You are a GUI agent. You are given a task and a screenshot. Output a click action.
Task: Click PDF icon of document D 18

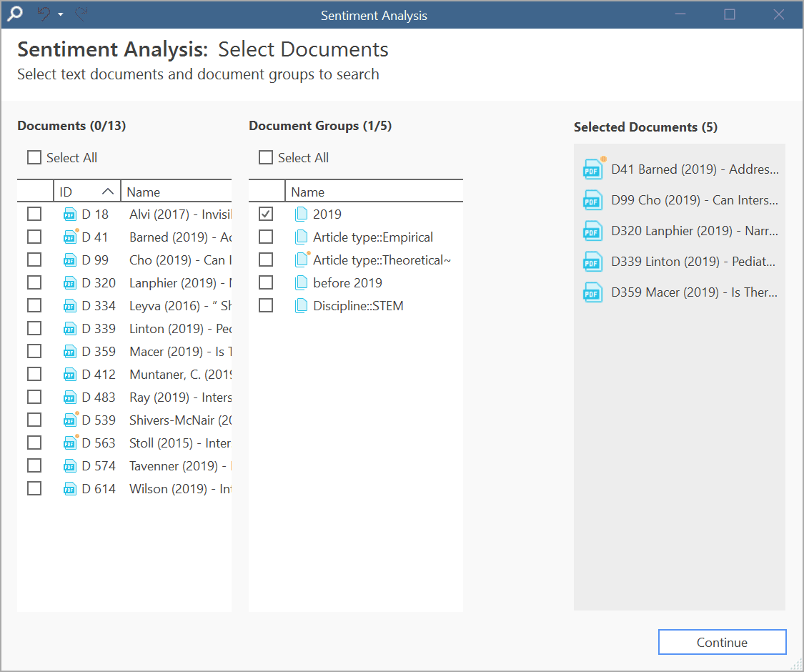tap(70, 214)
